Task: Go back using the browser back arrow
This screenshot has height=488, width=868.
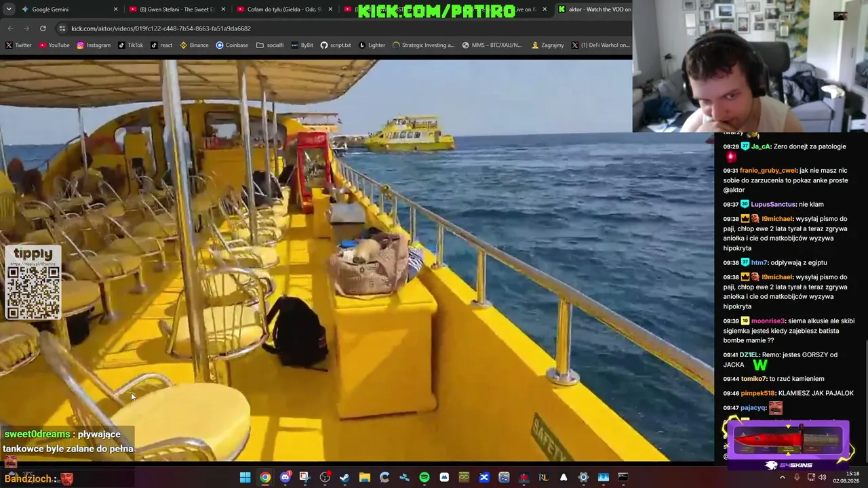Action: [x=10, y=28]
